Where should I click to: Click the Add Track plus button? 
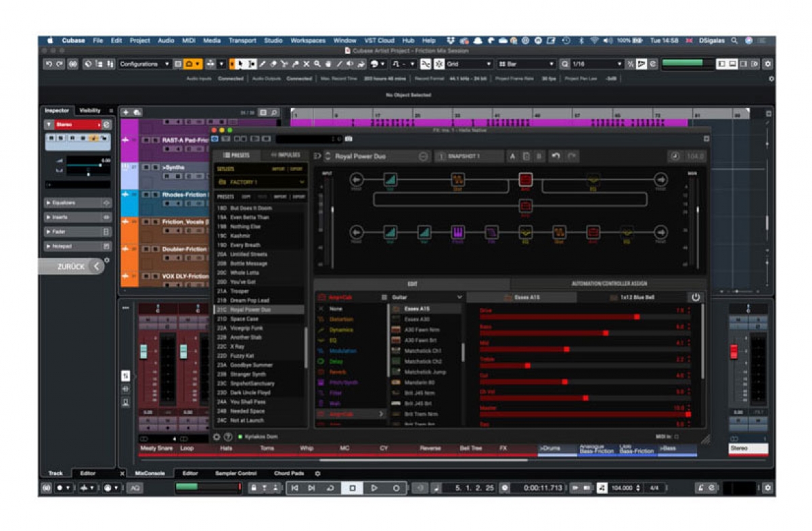tap(126, 112)
